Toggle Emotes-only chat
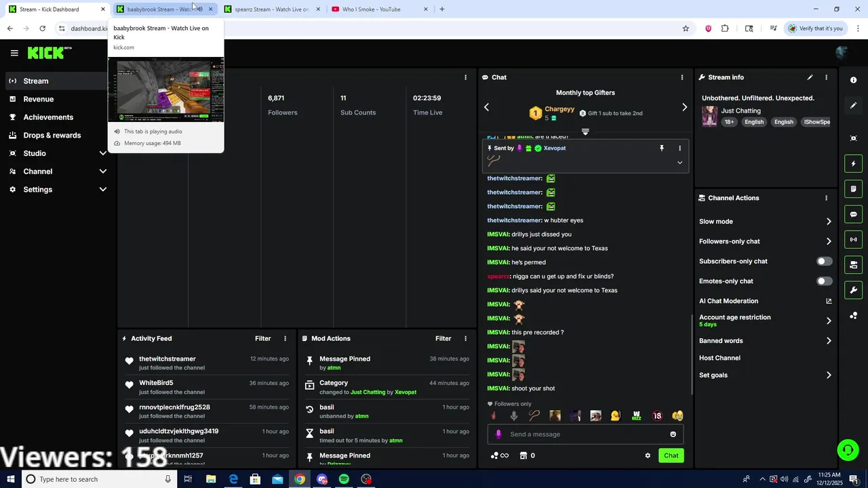 click(824, 281)
